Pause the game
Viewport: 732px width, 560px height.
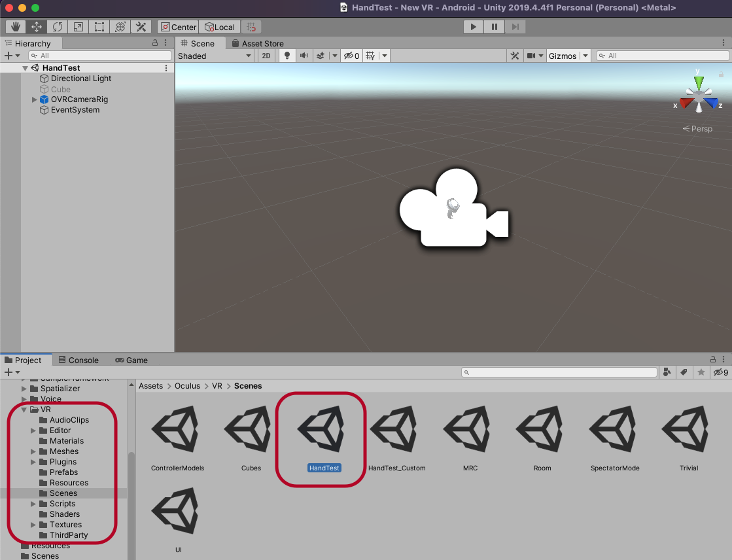[495, 27]
